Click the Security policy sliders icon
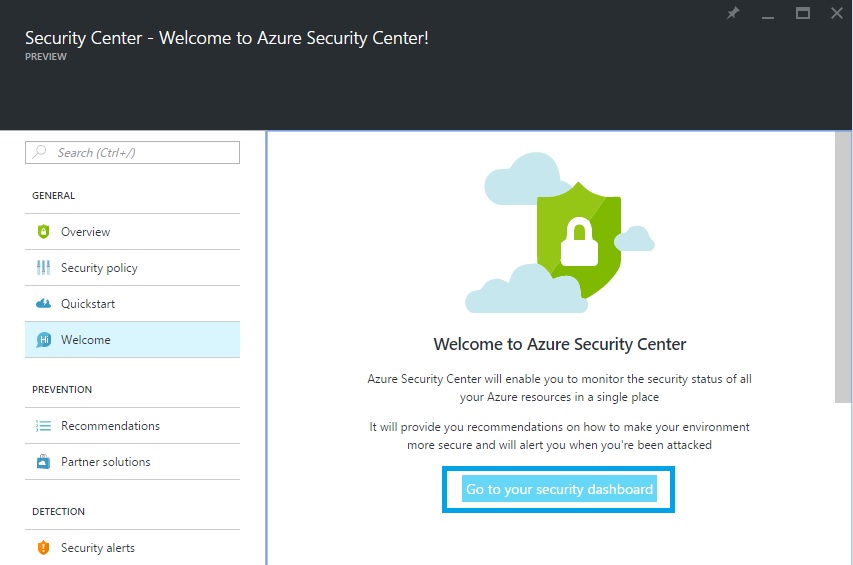This screenshot has width=853, height=565. 43,268
